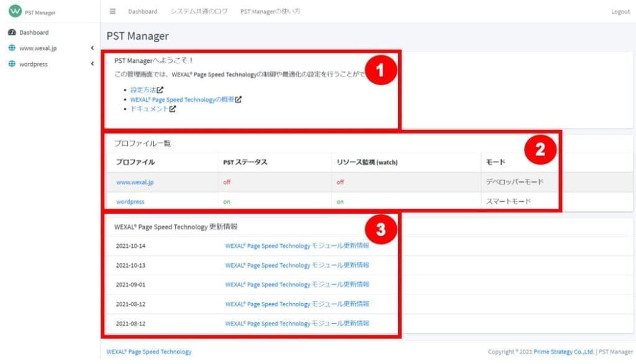Click the globe icon beside wordpress
This screenshot has height=364, width=636.
click(12, 64)
